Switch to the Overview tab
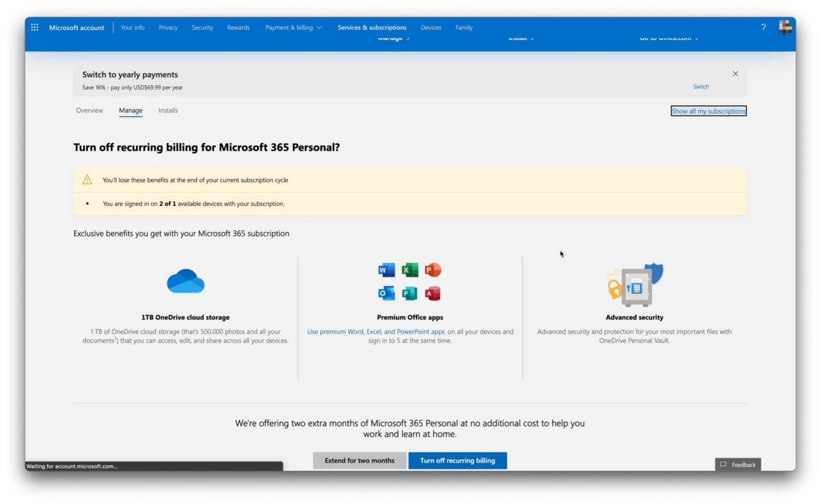 tap(89, 110)
